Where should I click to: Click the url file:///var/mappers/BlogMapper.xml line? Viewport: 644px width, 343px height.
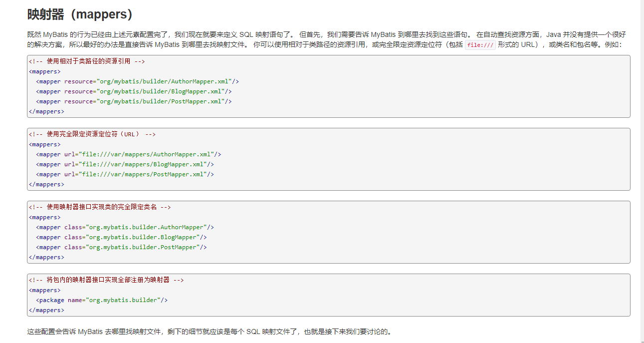tap(125, 164)
